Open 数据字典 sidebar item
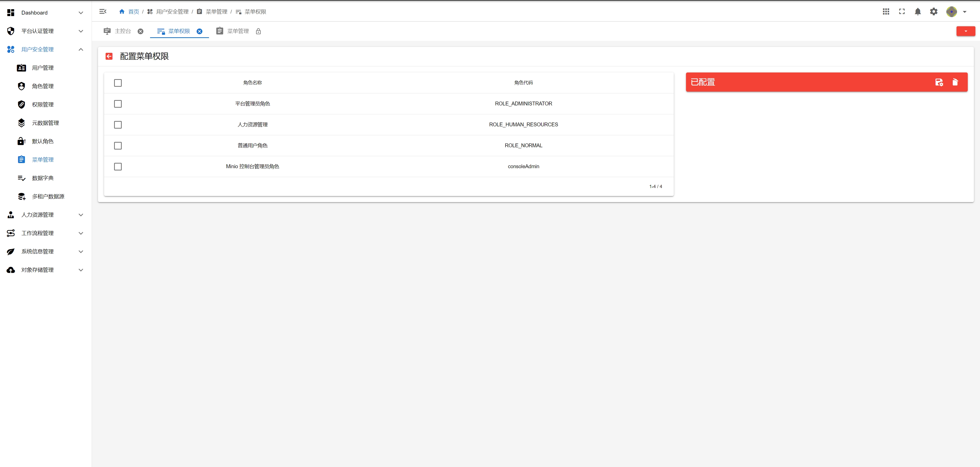The width and height of the screenshot is (980, 467). click(43, 178)
